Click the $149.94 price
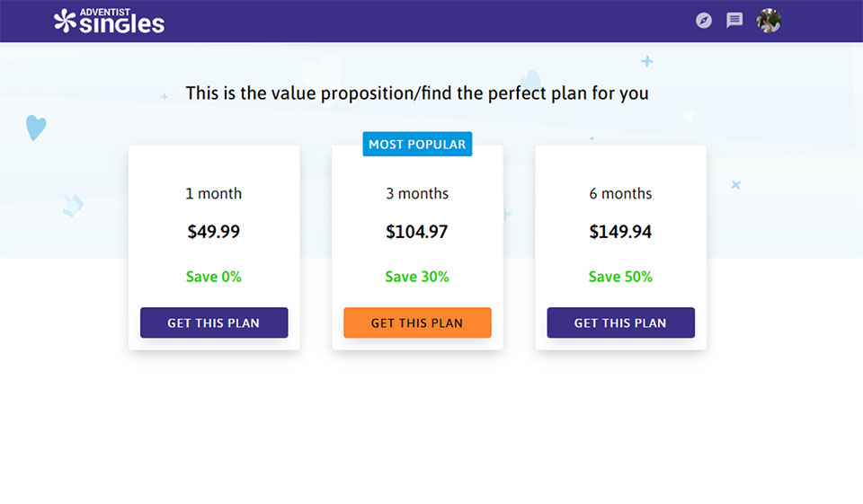 click(x=620, y=232)
